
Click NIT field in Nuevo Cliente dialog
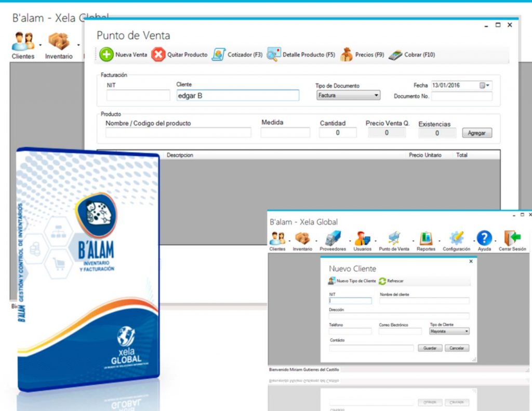click(x=351, y=300)
